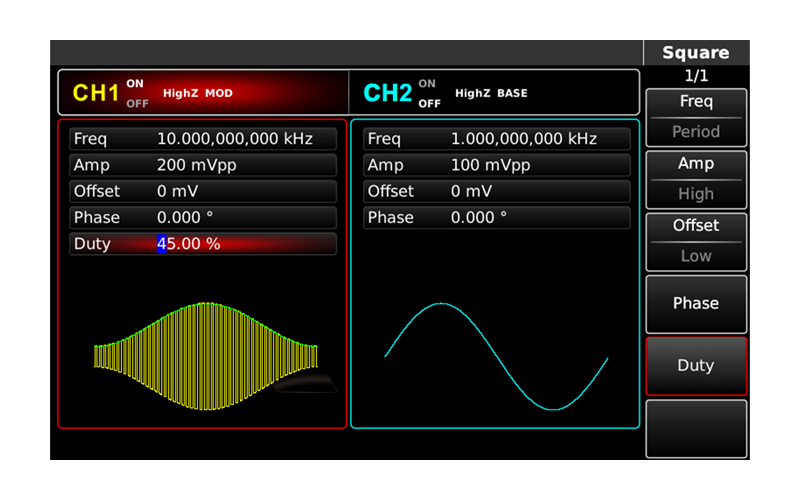
Task: Click CH2 Freq 1 kHz field
Action: pos(497,139)
